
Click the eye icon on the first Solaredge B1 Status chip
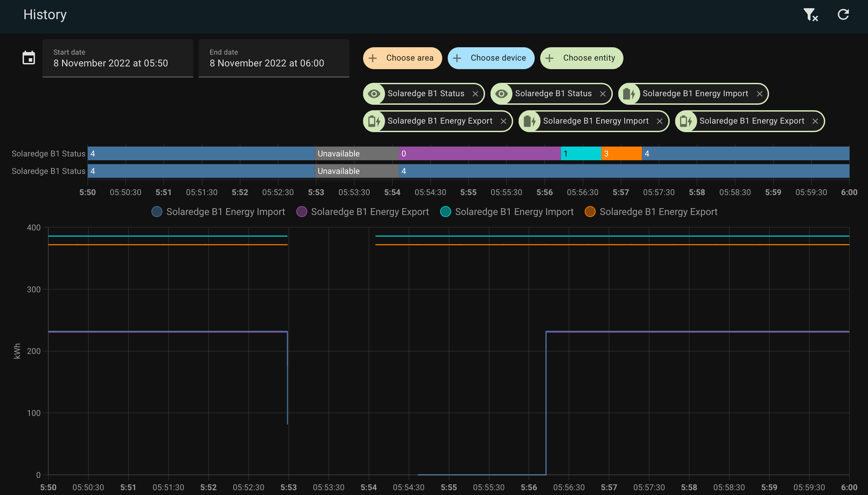coord(374,93)
